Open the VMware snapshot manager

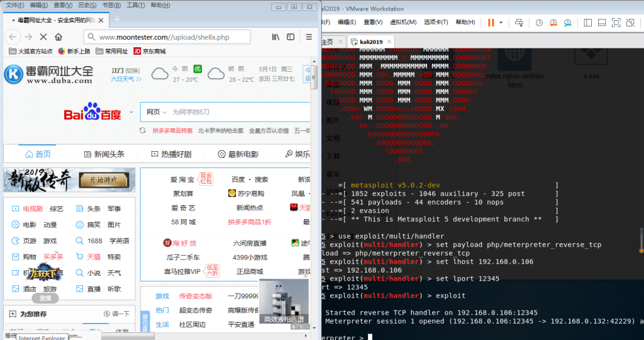click(568, 23)
